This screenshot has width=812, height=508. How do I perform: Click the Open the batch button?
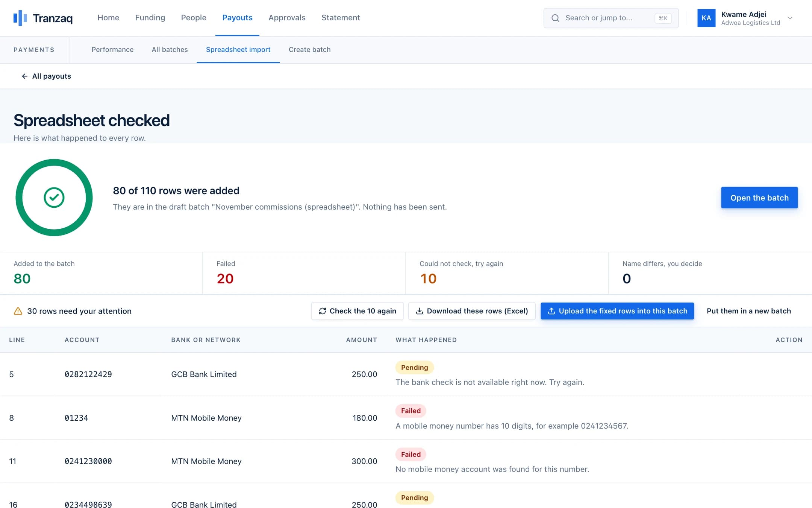(759, 198)
